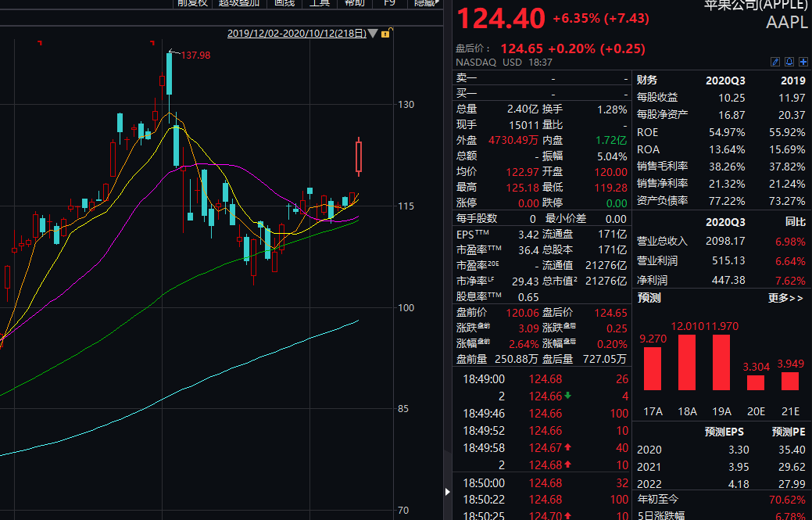Click the 盘前价 value 120.06
The image size is (812, 520).
523,313
